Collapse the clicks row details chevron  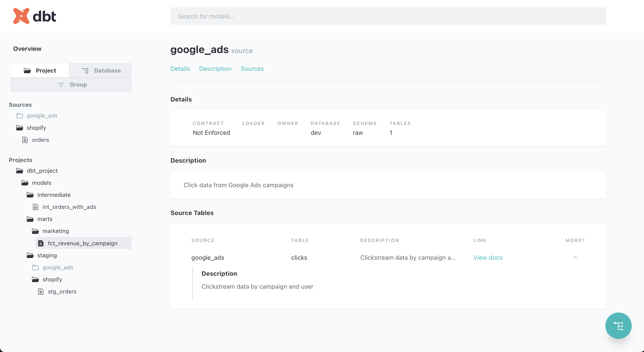(x=575, y=258)
